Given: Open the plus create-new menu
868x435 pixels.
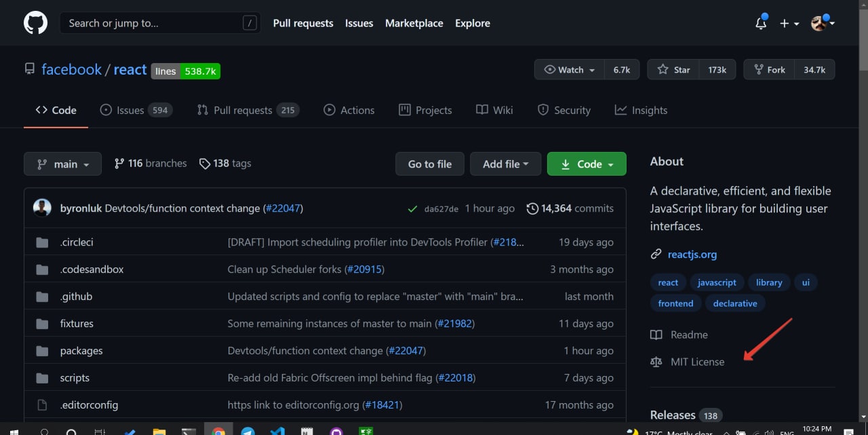Looking at the screenshot, I should [789, 23].
